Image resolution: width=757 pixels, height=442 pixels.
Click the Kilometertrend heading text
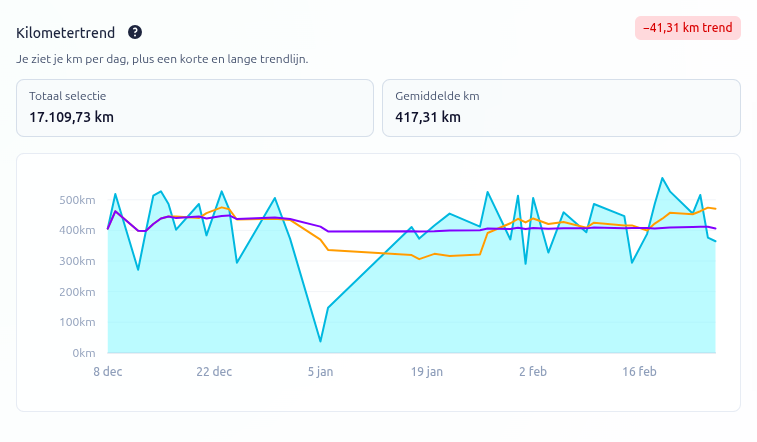[x=66, y=32]
